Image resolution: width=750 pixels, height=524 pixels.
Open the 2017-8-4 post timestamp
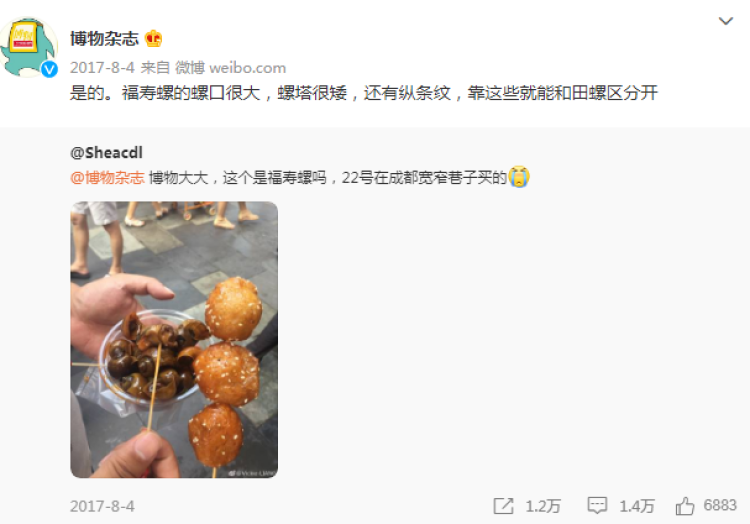[x=102, y=67]
